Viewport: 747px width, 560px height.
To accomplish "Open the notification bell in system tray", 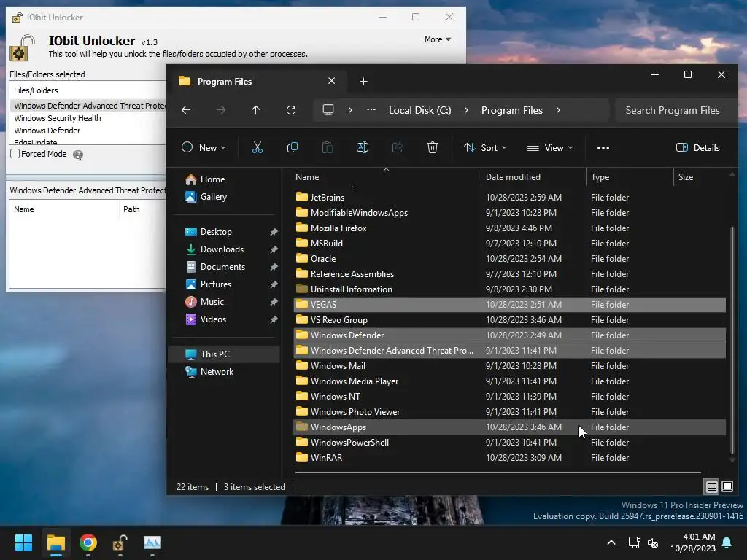I will coord(727,542).
